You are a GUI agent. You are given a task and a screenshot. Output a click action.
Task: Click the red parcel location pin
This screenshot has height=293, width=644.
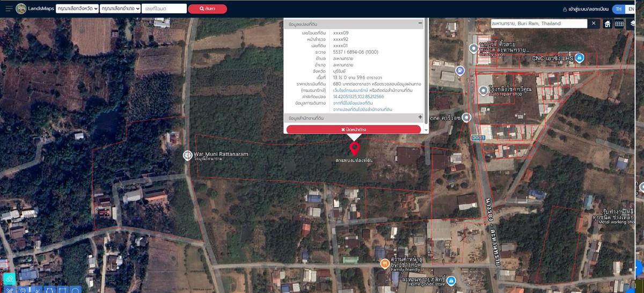pos(354,149)
